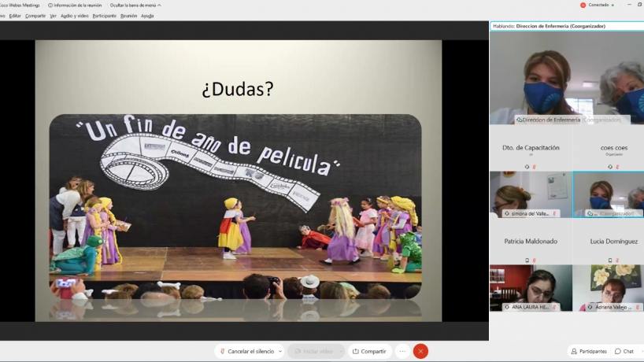
Task: Expand the audio options arrow beside Cancelar el silencio
Action: [279, 351]
